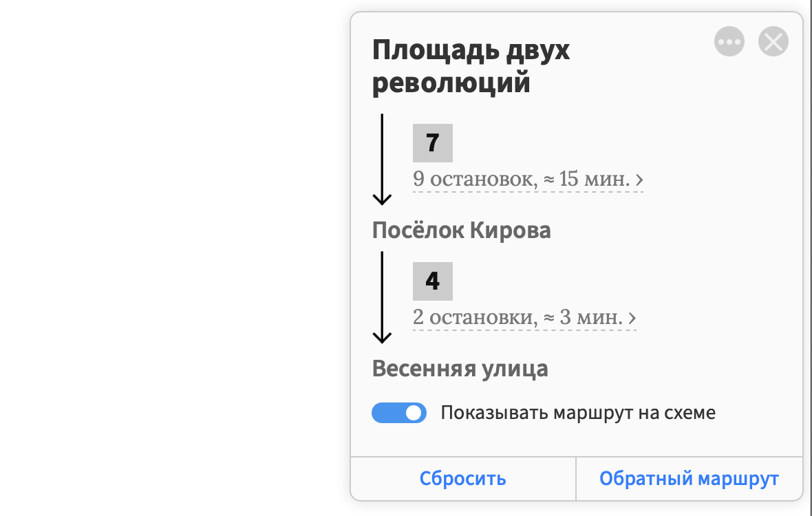Click the ≈ 15 мин. duration text
Screen dimensions: 812x516
tap(587, 179)
